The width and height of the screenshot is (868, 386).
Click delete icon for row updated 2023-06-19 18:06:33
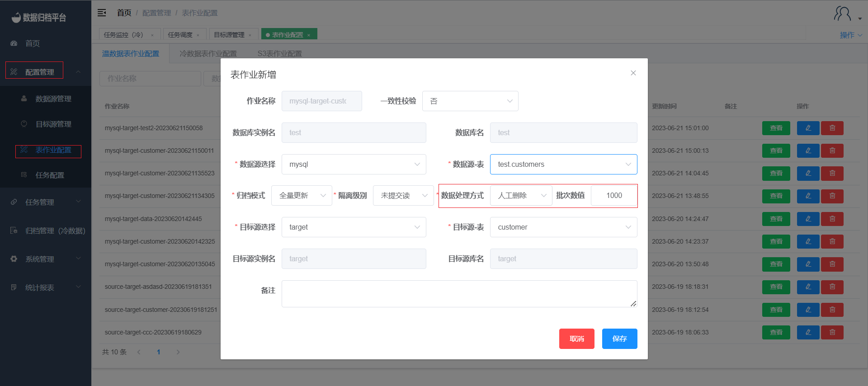click(x=832, y=332)
